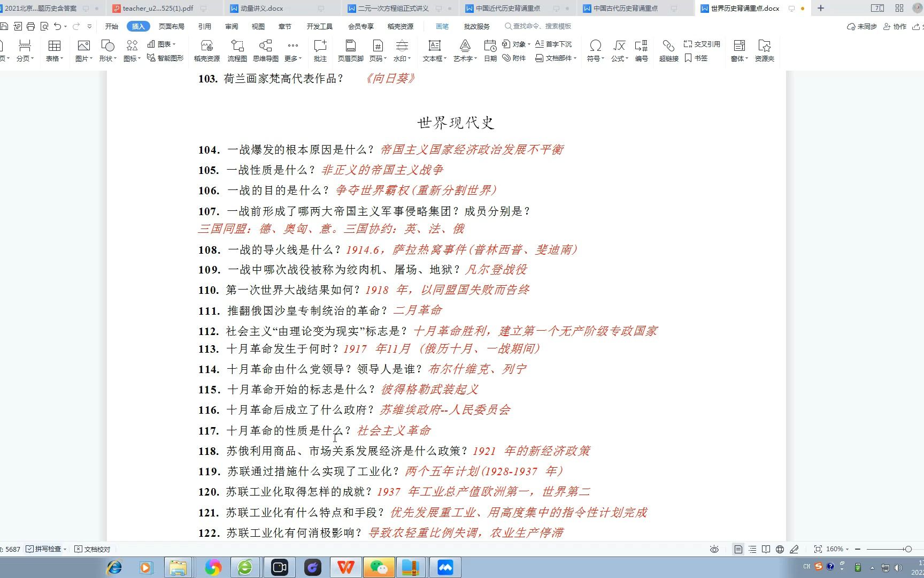Open the 引用 ribbon tab
This screenshot has height=578, width=924.
pos(204,26)
